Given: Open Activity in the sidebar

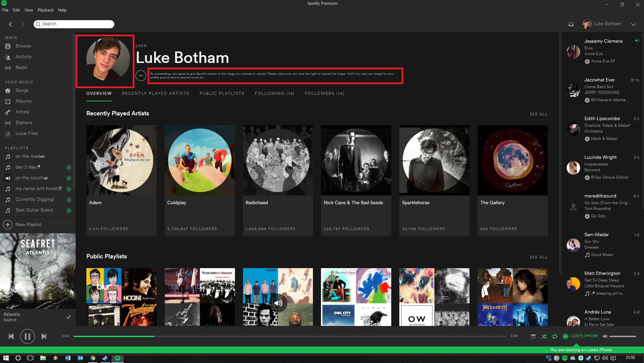Looking at the screenshot, I should [x=24, y=57].
